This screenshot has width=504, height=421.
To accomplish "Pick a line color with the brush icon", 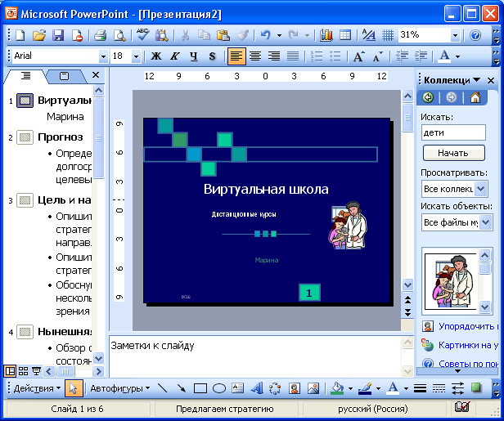I will [365, 388].
